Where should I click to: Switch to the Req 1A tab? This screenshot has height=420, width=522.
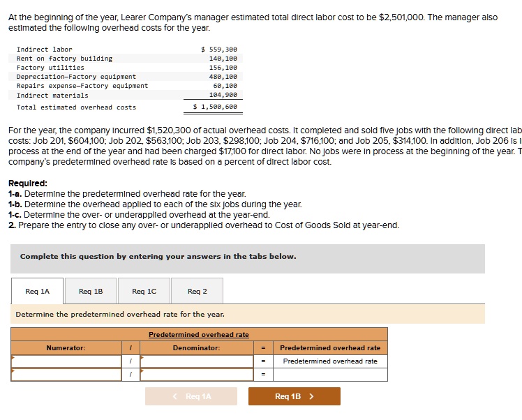(37, 291)
